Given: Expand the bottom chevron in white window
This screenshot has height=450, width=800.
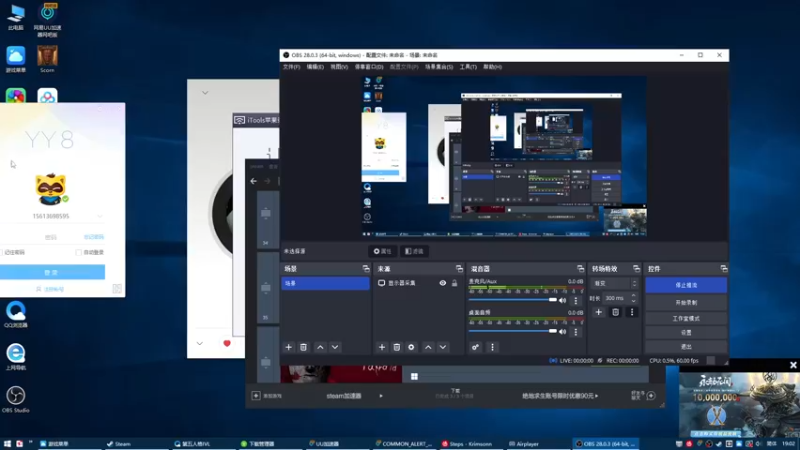Looking at the screenshot, I should (199, 343).
